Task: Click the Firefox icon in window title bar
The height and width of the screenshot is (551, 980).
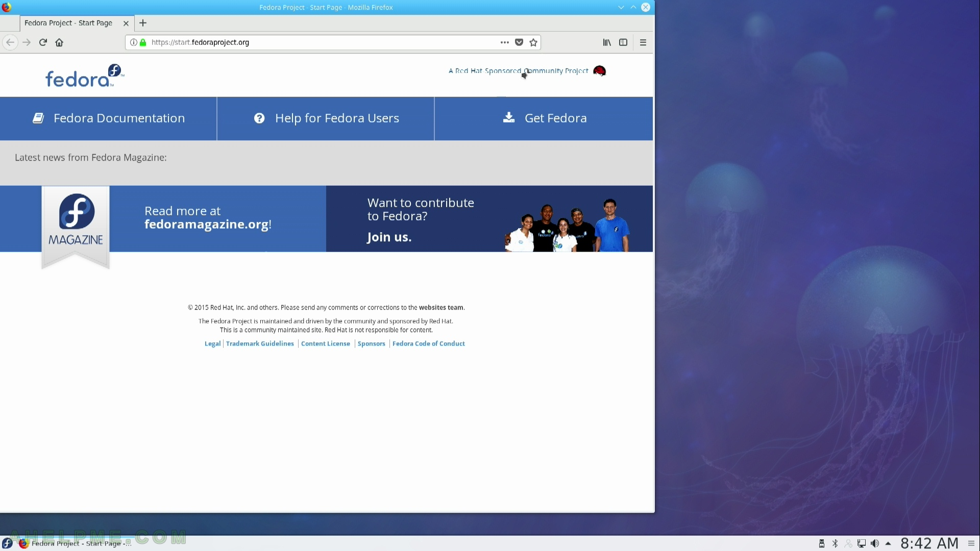Action: click(x=7, y=7)
